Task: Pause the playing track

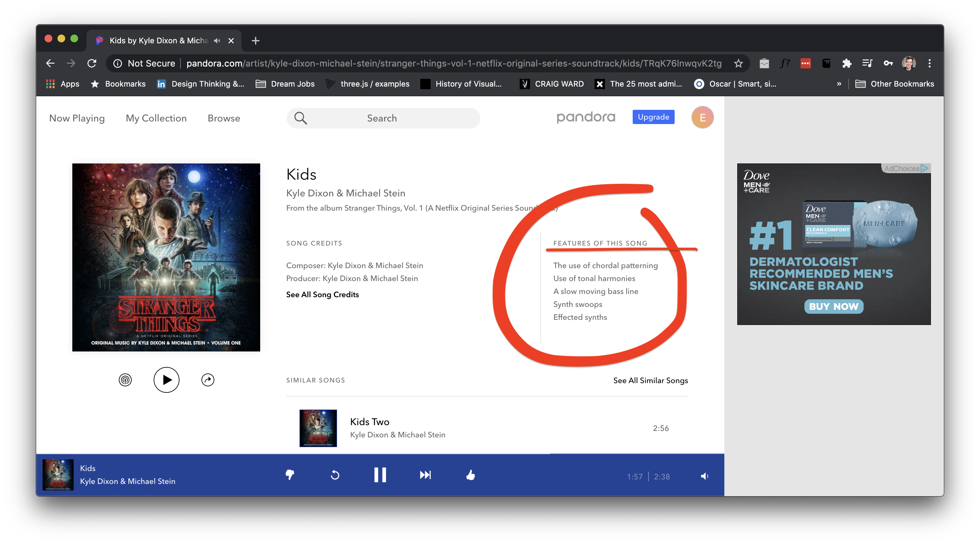Action: [380, 475]
